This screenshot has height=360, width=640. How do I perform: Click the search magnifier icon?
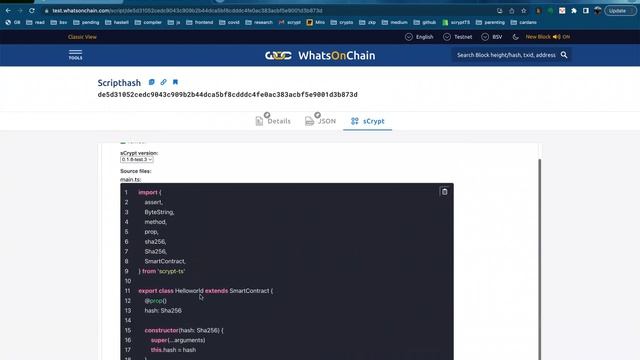pyautogui.click(x=564, y=55)
